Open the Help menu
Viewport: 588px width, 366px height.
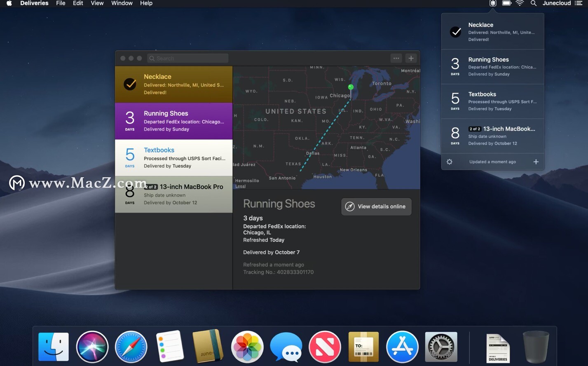[x=146, y=3]
